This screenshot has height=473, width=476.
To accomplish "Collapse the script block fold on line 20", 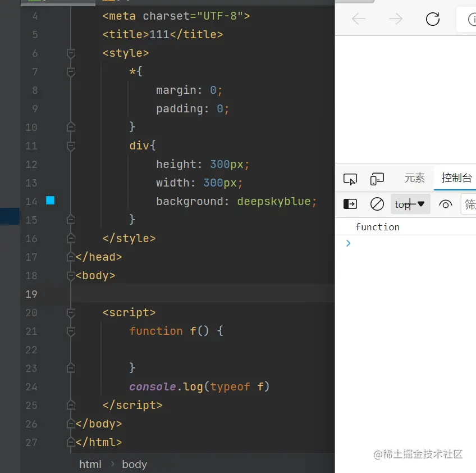I will tap(71, 313).
